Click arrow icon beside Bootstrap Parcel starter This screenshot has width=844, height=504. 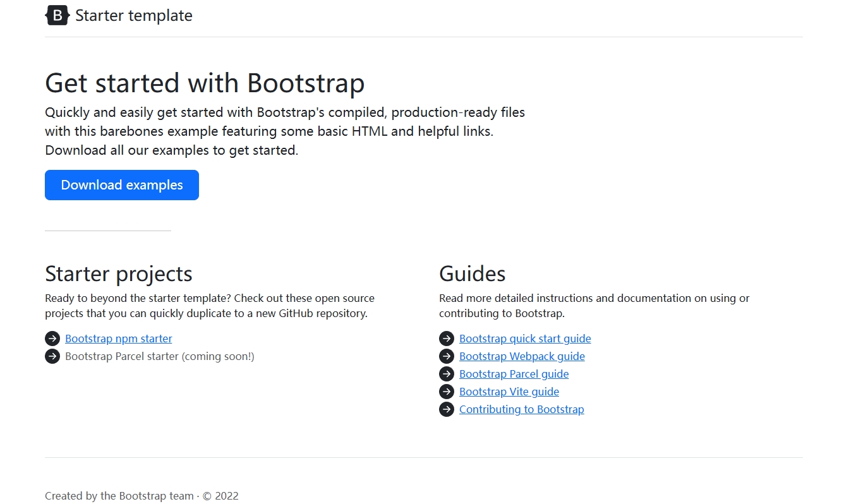point(52,356)
